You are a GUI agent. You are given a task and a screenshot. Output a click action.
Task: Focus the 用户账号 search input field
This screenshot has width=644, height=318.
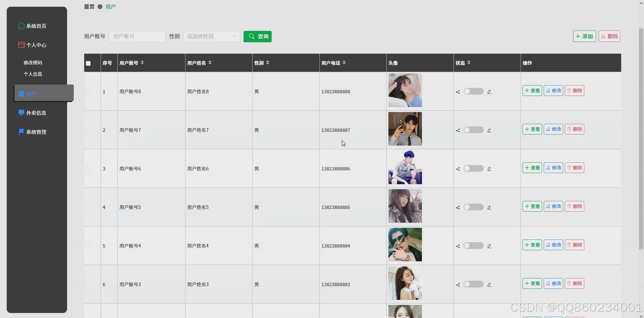pyautogui.click(x=137, y=36)
